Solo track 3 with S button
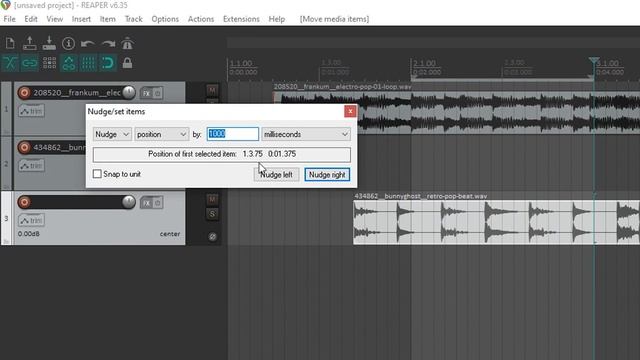The height and width of the screenshot is (360, 640). point(212,214)
